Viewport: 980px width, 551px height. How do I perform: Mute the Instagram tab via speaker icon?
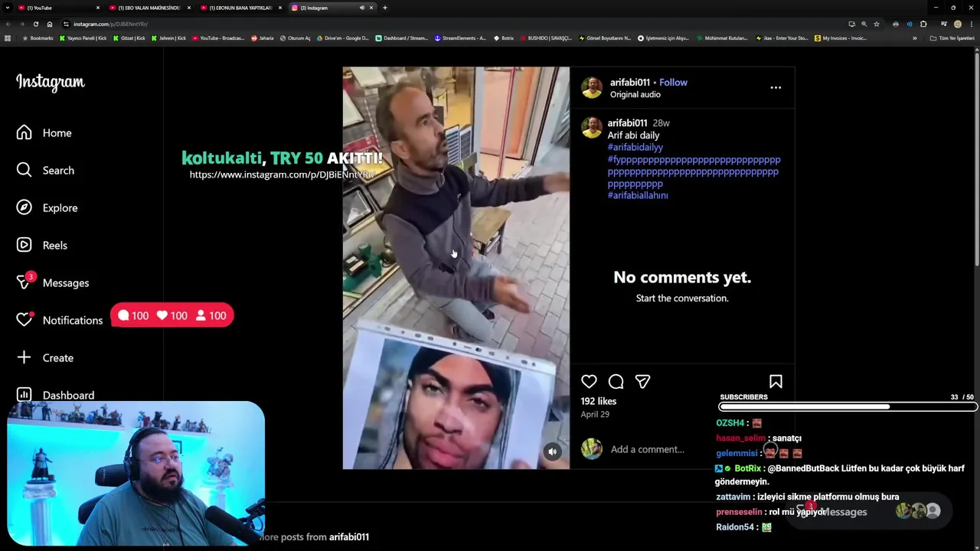361,8
